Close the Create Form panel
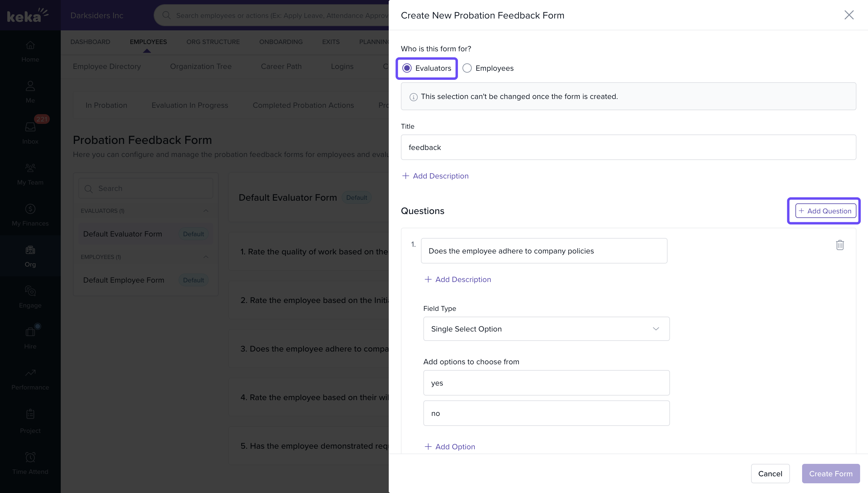The width and height of the screenshot is (868, 493). click(x=849, y=15)
